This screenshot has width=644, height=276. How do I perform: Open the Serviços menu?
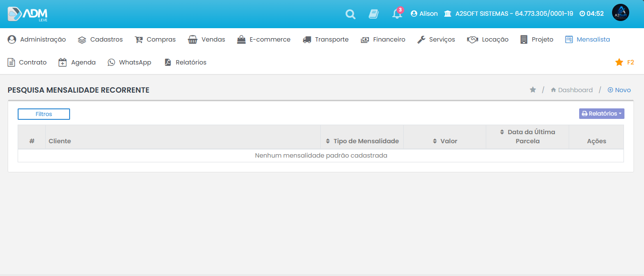[436, 40]
